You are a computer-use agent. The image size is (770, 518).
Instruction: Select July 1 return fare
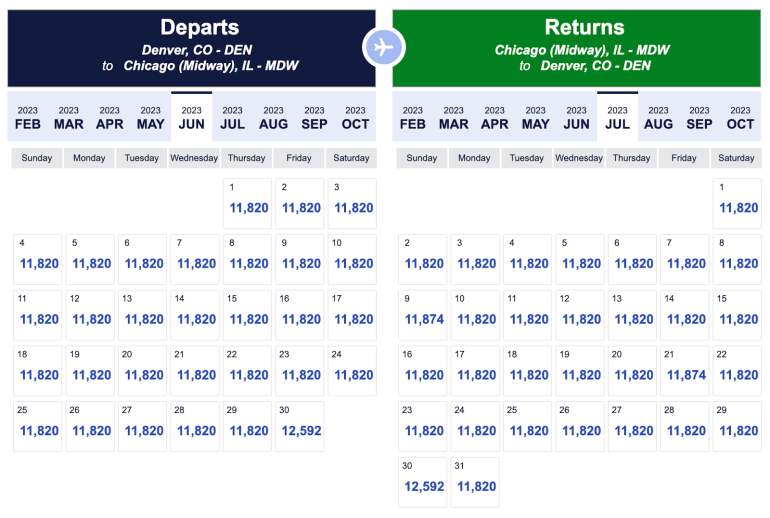pyautogui.click(x=738, y=203)
